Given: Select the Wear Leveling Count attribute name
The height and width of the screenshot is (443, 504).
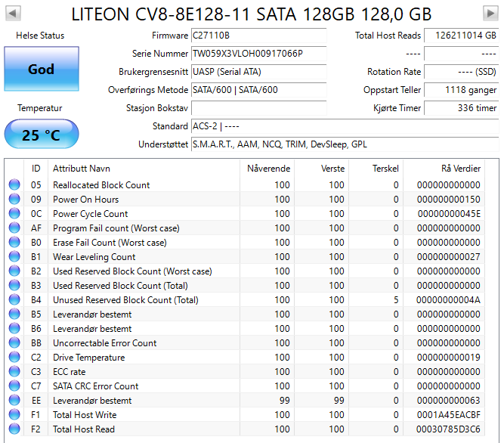Looking at the screenshot, I should click(x=94, y=256).
